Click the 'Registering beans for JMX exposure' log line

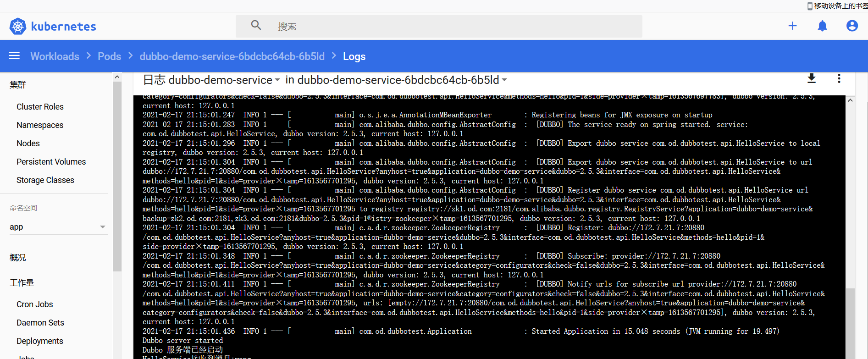click(x=427, y=115)
